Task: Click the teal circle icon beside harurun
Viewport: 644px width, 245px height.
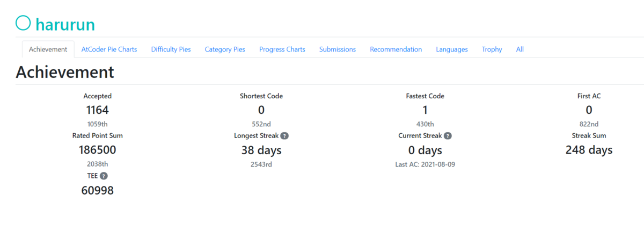Action: pos(23,23)
